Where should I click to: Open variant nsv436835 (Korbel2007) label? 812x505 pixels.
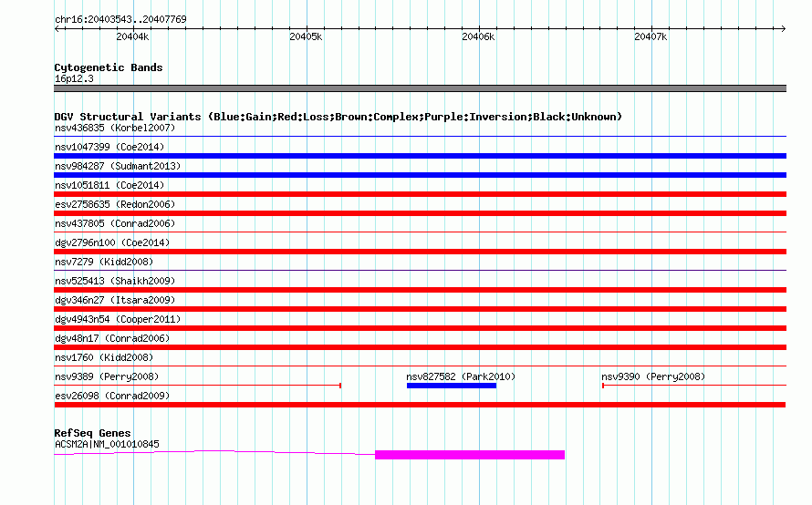(115, 128)
